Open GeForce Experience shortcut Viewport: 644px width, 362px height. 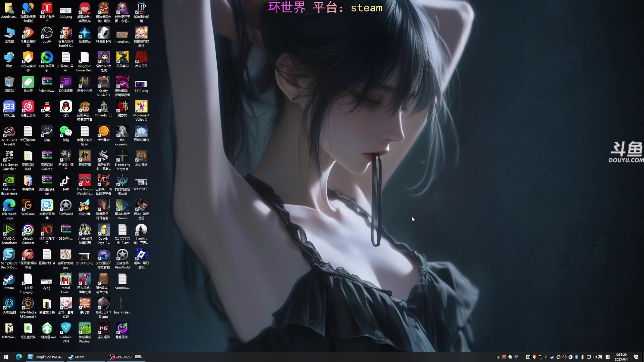9,185
